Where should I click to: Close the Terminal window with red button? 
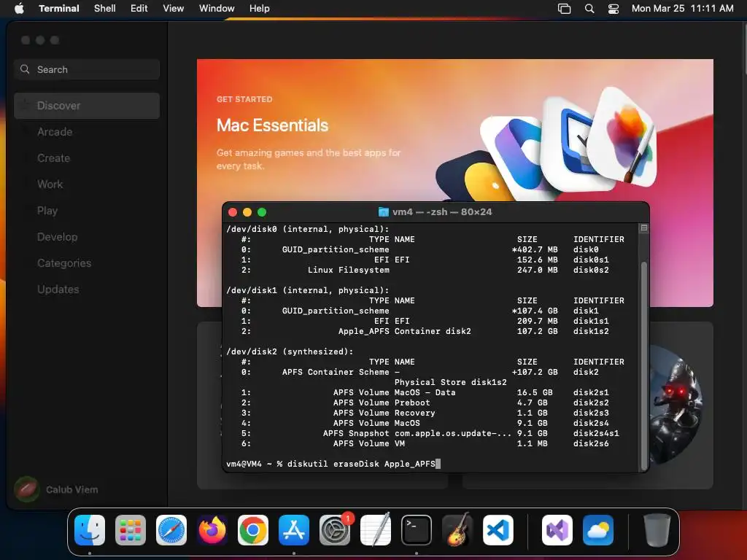point(233,212)
